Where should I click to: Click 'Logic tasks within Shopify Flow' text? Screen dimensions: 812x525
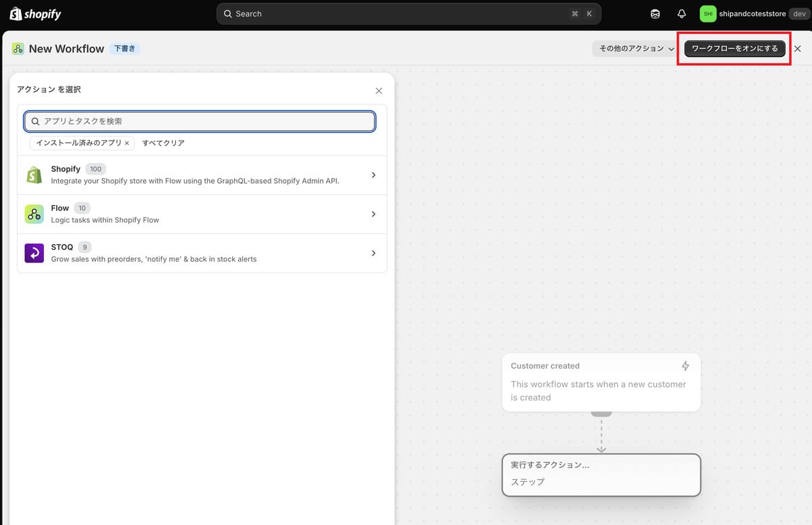pos(105,220)
